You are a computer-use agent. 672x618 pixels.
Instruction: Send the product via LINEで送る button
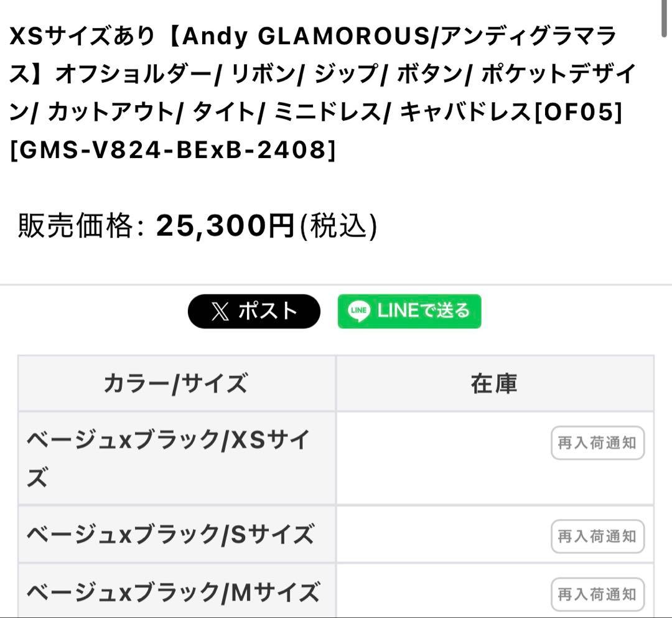(409, 311)
